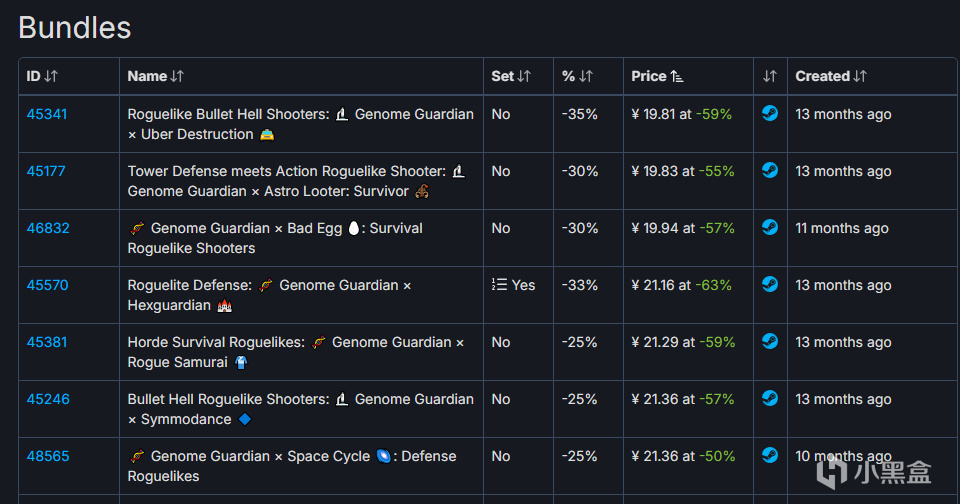Image resolution: width=960 pixels, height=504 pixels.
Task: Open Steam icon in bundle 45246 row
Action: coord(770,399)
